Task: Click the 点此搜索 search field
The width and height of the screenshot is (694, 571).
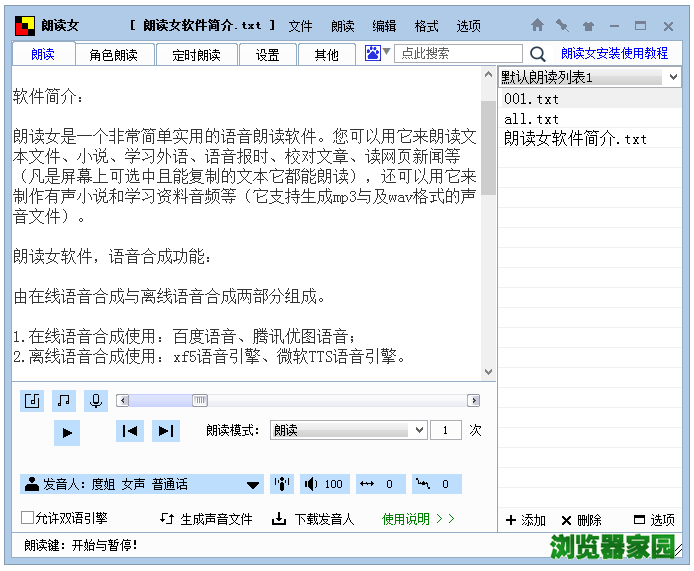Action: (x=458, y=54)
